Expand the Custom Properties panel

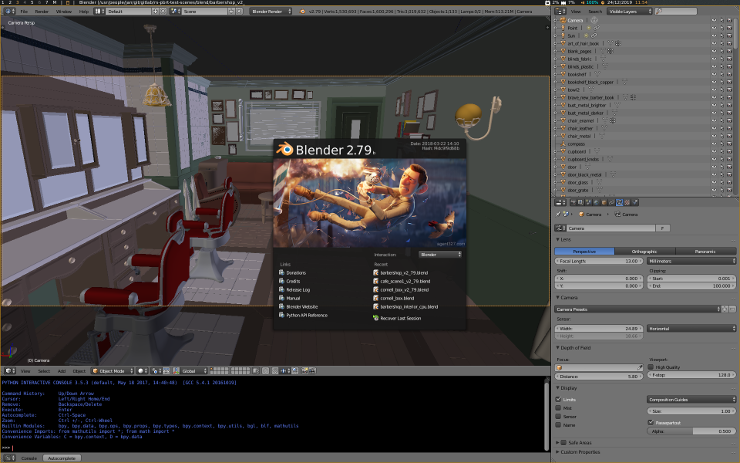tap(558, 452)
